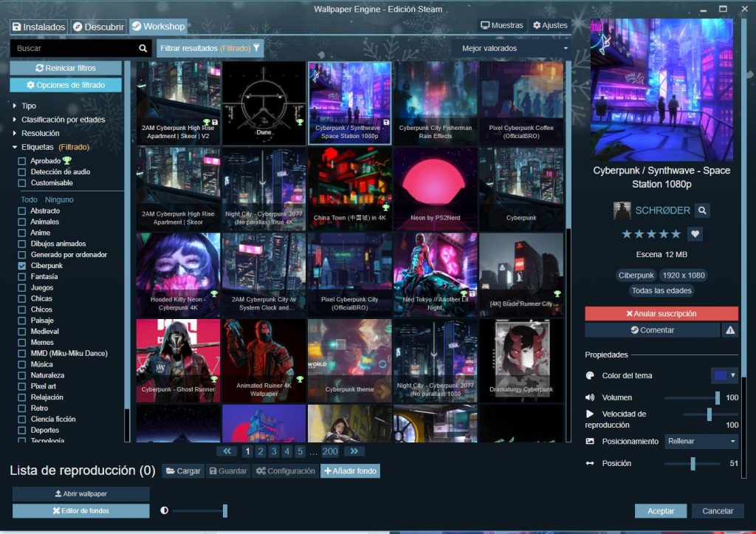The width and height of the screenshot is (756, 534).
Task: Open the theme color dropdown arrow
Action: point(733,374)
